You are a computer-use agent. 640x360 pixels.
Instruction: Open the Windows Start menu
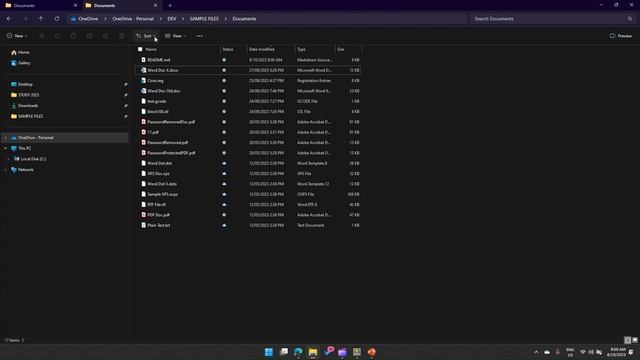click(269, 352)
